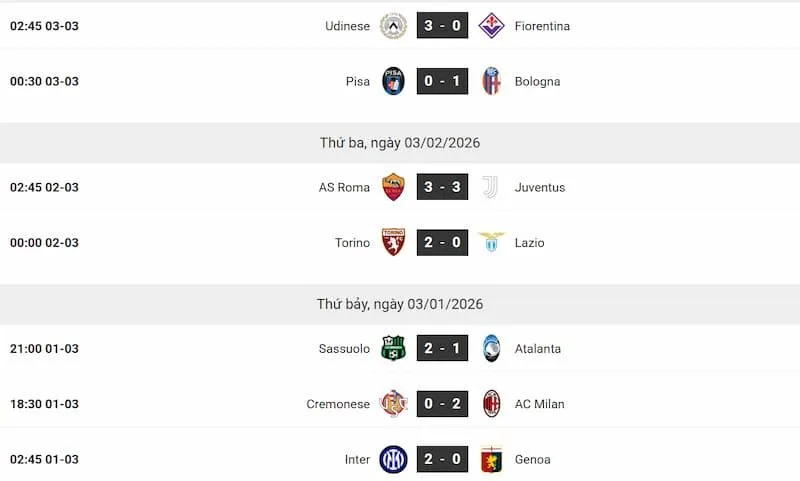Viewport: 800px width, 481px height.
Task: Click the Atalanta team logo
Action: [491, 349]
